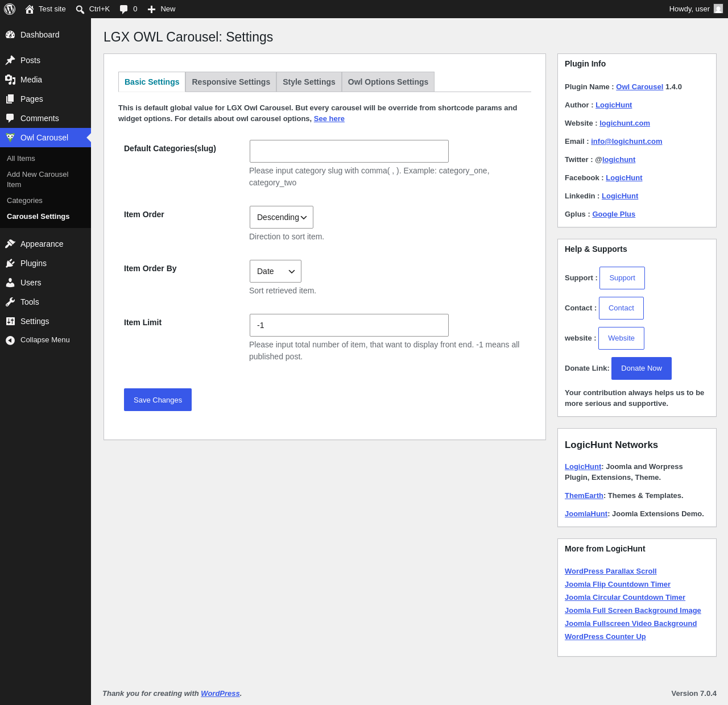Image resolution: width=728 pixels, height=705 pixels.
Task: Open WordPress Counter Up link
Action: [605, 637]
